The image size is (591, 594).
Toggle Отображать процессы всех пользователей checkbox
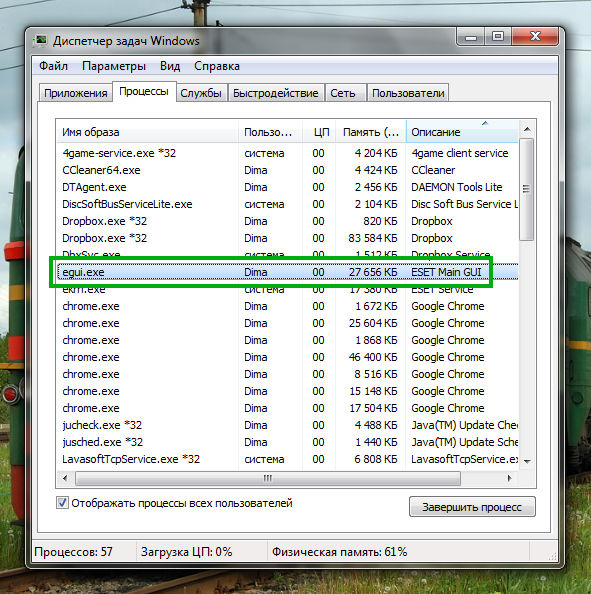pos(62,503)
